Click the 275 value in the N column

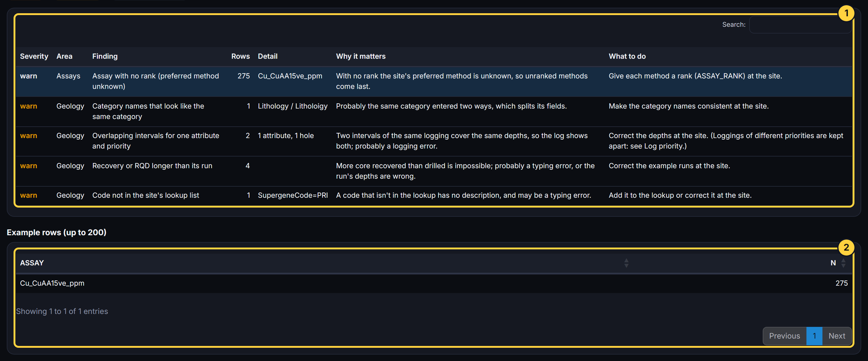842,283
